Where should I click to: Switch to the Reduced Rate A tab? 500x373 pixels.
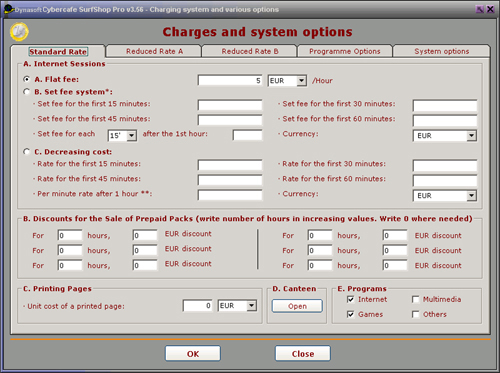(154, 51)
